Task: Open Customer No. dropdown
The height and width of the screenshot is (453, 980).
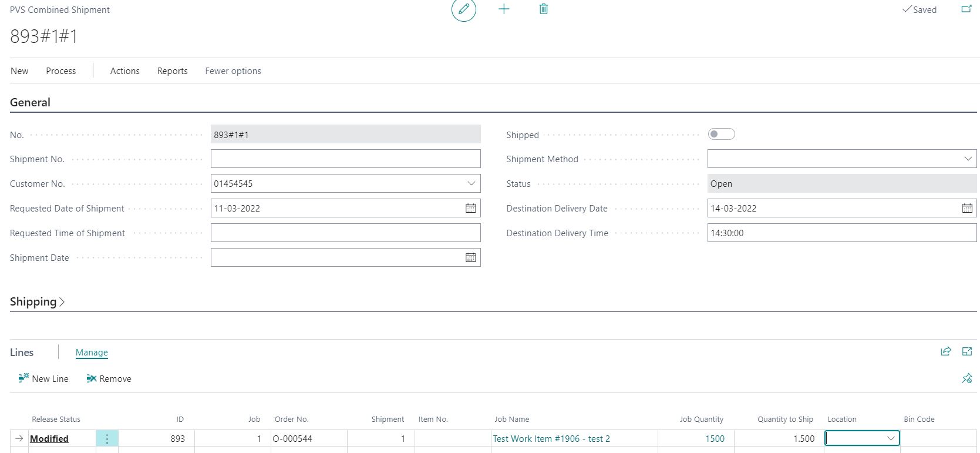Action: click(471, 183)
